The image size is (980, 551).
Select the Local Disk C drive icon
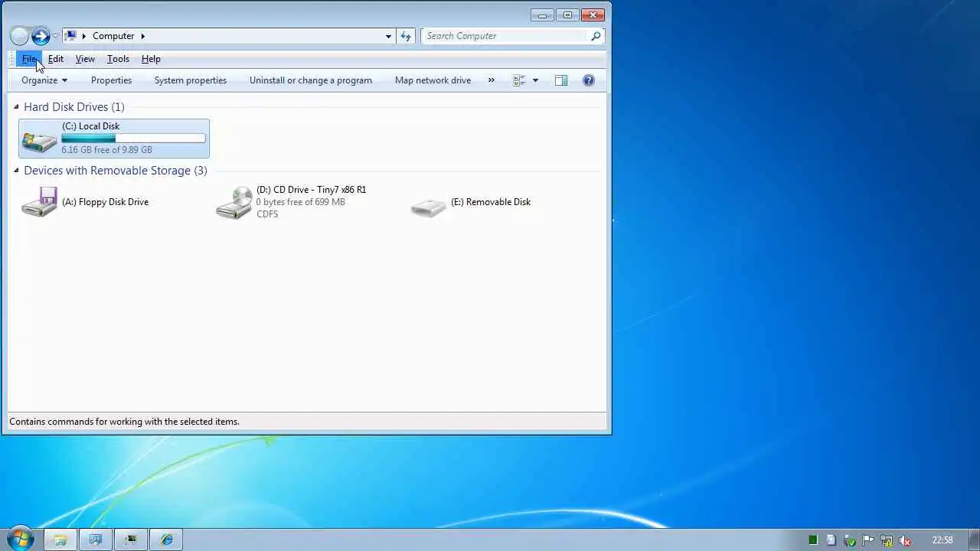click(39, 141)
